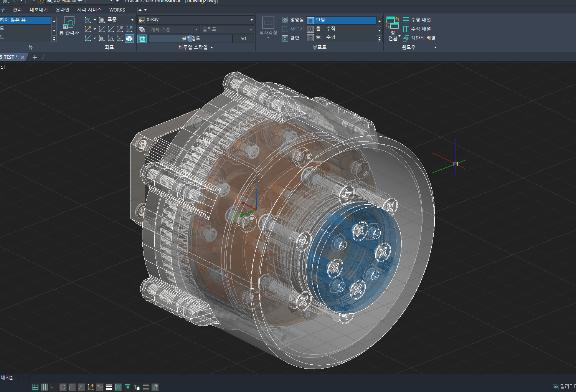
Task: Select the second row in the viewport list
Action: 342,29
